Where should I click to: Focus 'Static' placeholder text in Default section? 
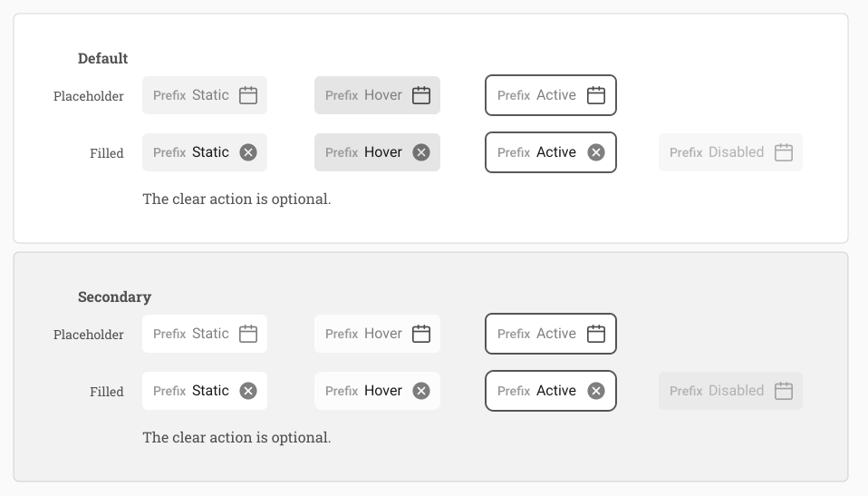(210, 95)
